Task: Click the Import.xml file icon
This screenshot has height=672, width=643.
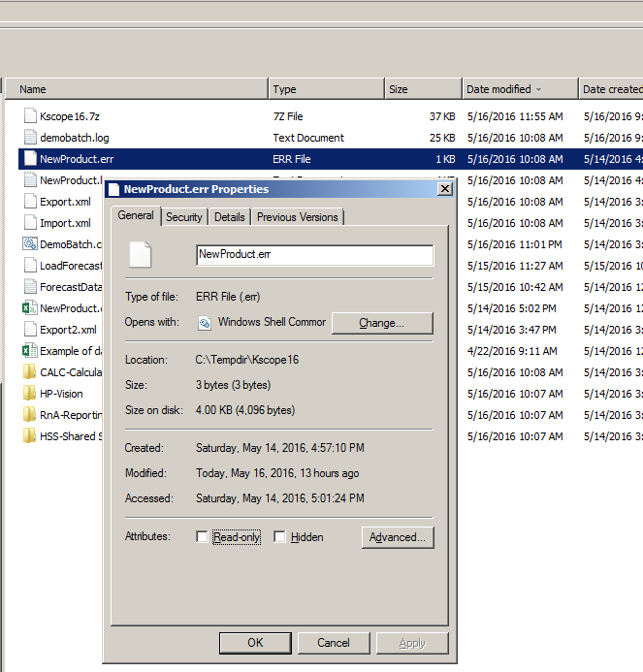Action: [x=30, y=223]
